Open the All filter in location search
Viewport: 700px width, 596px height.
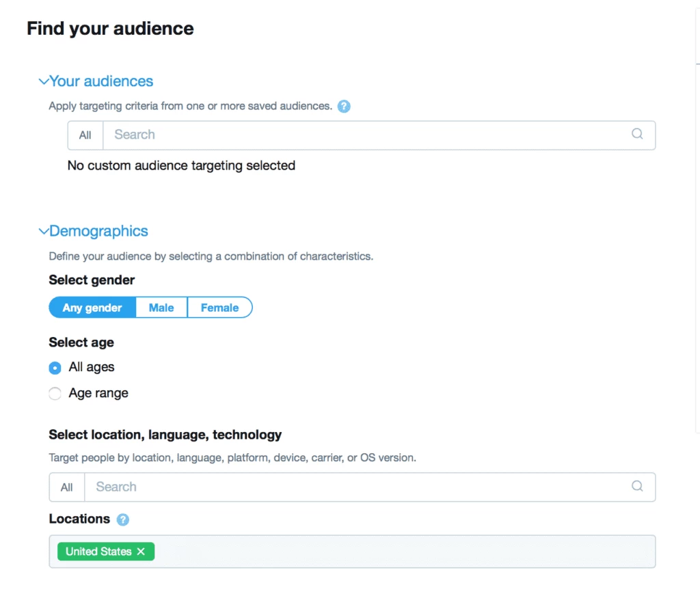67,487
